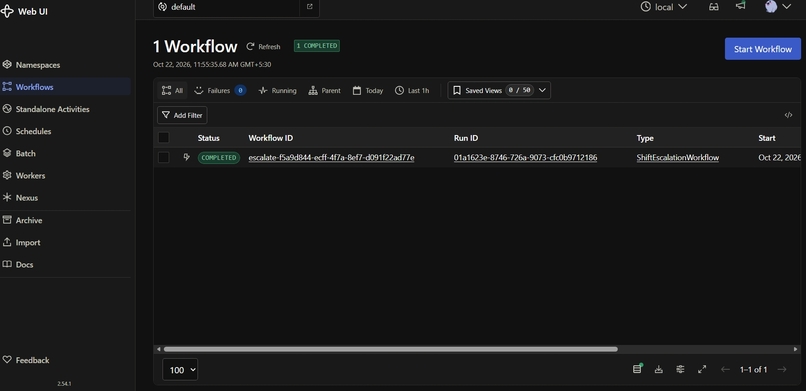Filter workflows by Last 1h
The width and height of the screenshot is (806, 391).
412,90
